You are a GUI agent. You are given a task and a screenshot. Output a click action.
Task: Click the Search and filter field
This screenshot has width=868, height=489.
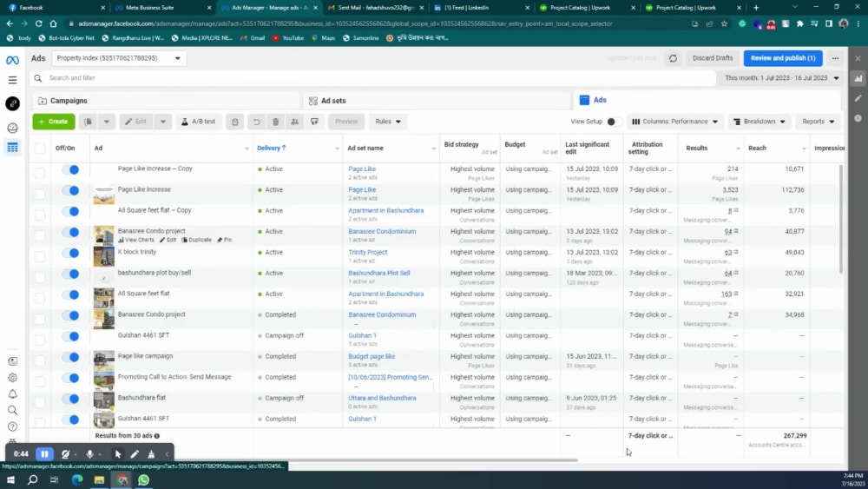point(373,78)
